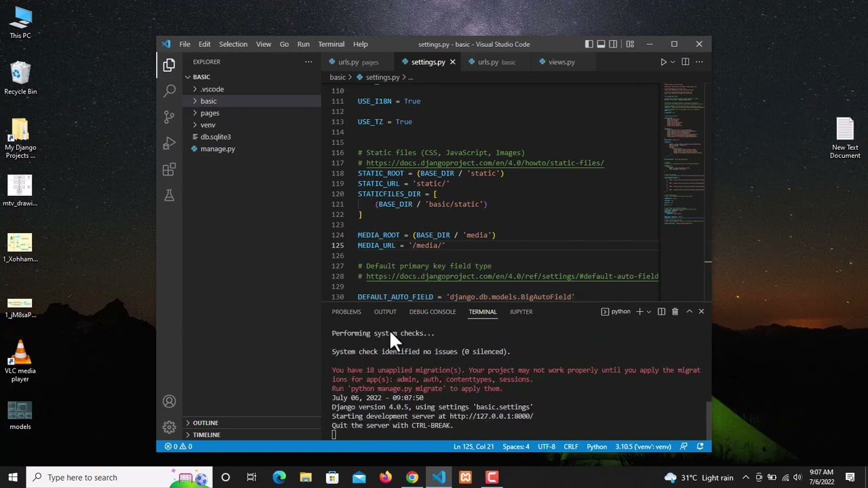Image resolution: width=868 pixels, height=488 pixels.
Task: Open notifications bell in status bar
Action: 700,447
